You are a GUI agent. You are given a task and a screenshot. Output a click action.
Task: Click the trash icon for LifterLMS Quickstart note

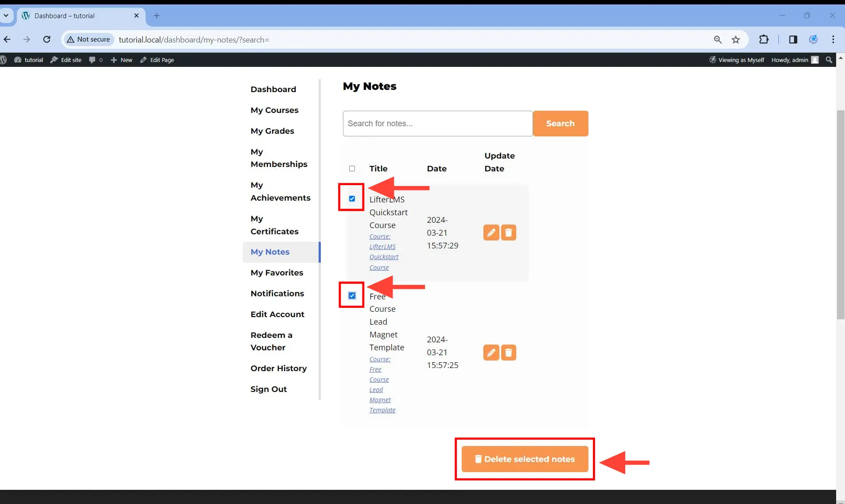tap(508, 233)
